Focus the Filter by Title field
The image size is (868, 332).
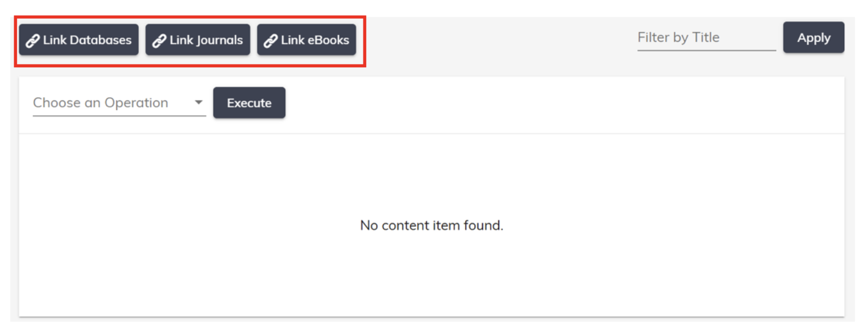[x=707, y=38]
